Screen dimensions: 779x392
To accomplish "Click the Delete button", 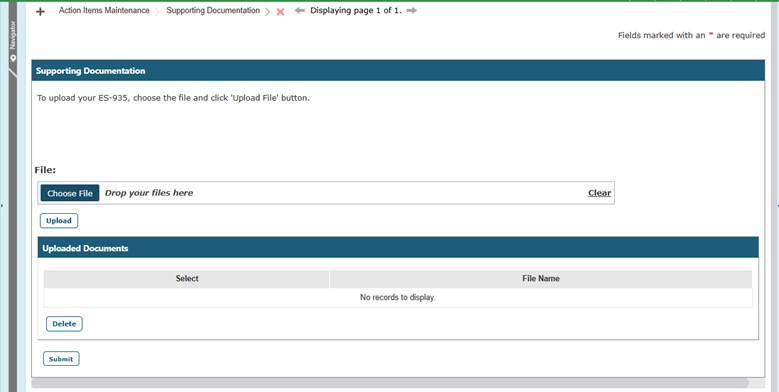I will coord(64,324).
